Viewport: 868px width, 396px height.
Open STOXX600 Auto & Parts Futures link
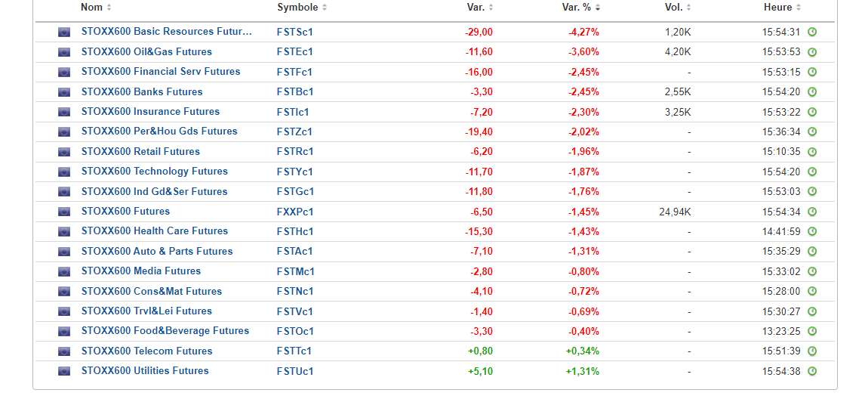pos(157,252)
